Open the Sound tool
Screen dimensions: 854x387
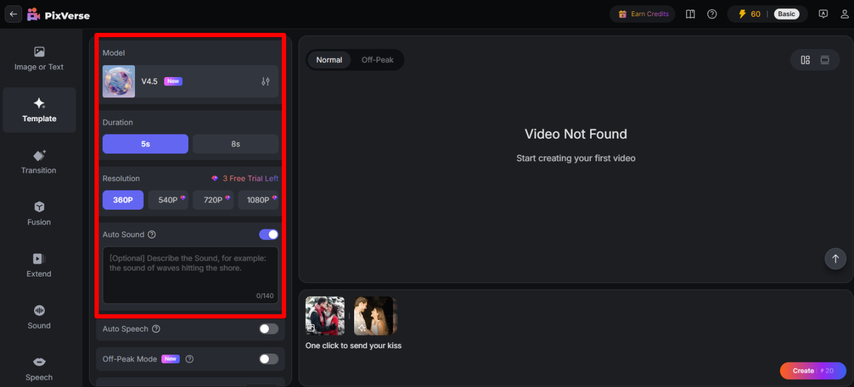point(39,317)
